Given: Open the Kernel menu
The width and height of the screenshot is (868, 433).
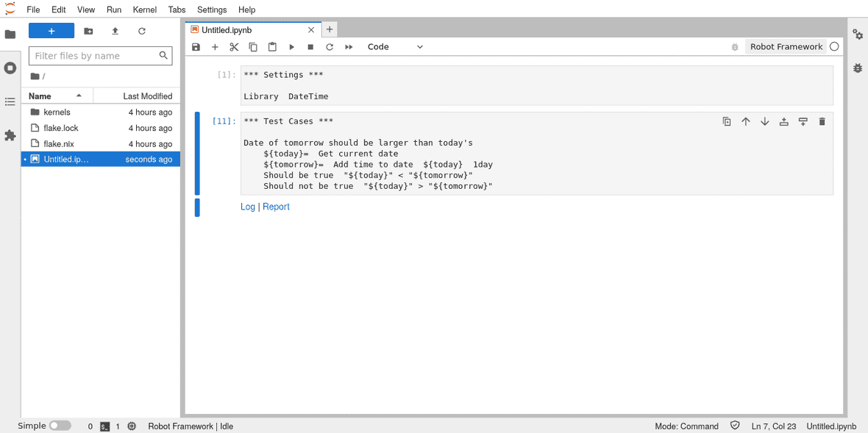Looking at the screenshot, I should 144,10.
